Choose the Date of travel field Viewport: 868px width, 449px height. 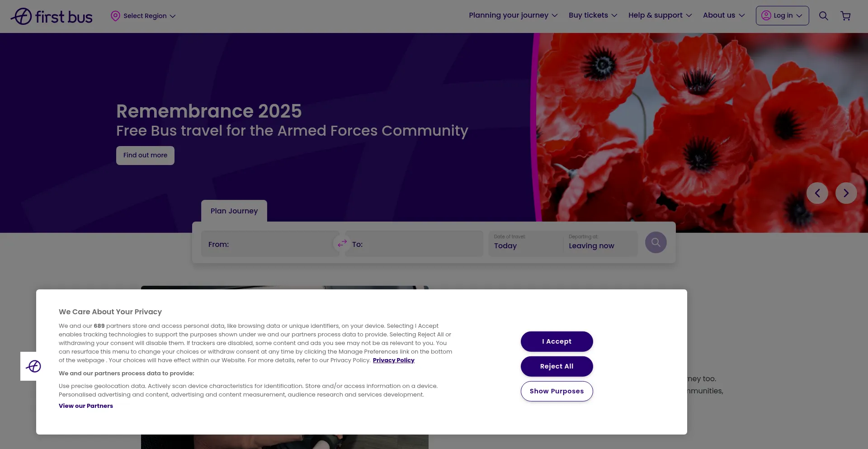[525, 243]
